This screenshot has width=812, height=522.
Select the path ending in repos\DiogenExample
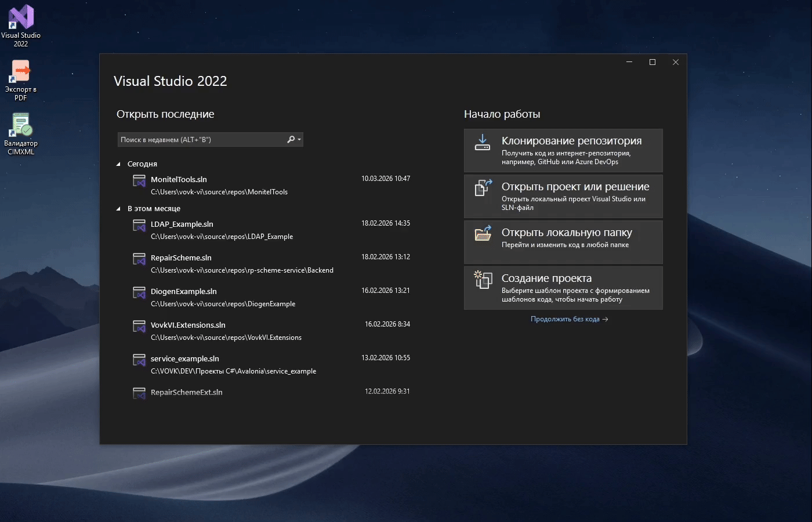coord(223,304)
